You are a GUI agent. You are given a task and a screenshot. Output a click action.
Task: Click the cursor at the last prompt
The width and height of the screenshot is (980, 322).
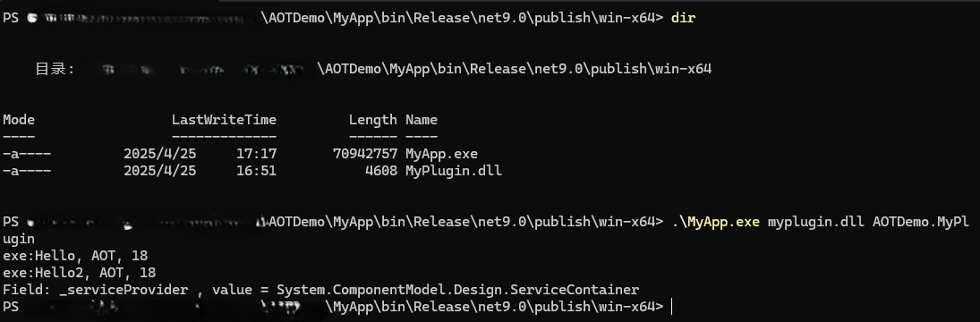[x=672, y=307]
